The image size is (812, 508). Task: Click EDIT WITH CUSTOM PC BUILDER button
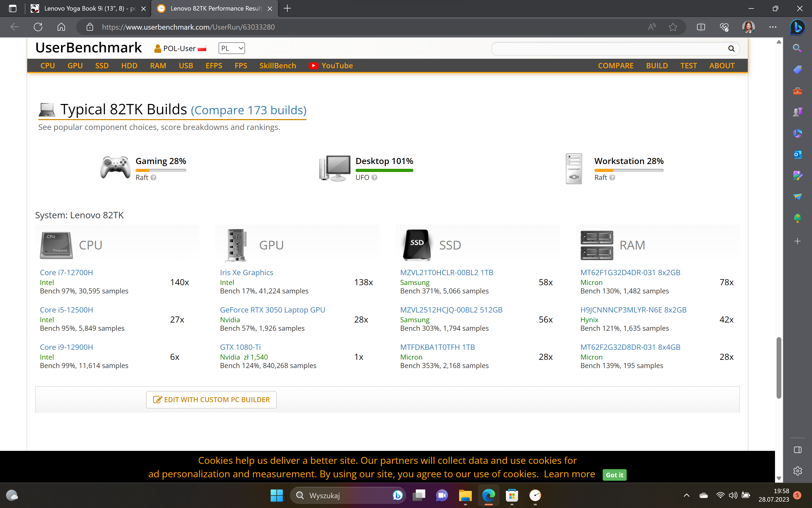211,400
